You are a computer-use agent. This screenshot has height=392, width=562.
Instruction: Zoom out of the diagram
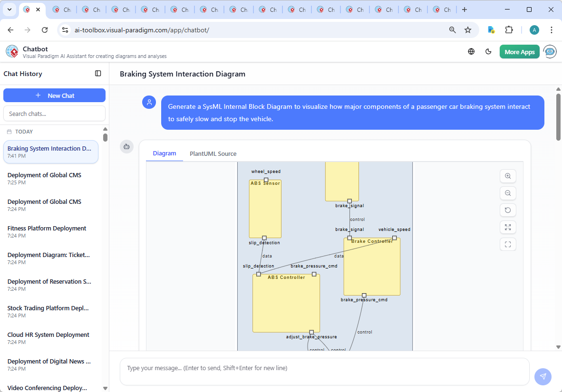click(508, 193)
